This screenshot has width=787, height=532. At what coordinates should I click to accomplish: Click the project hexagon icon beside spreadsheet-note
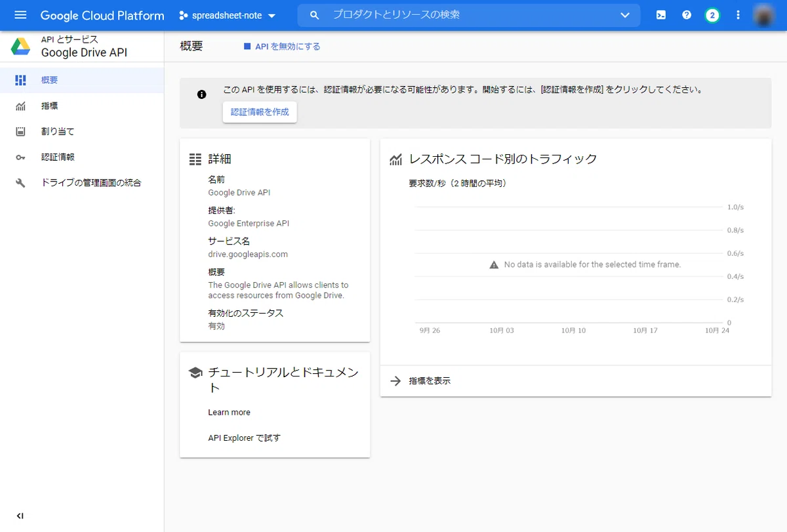coord(184,15)
